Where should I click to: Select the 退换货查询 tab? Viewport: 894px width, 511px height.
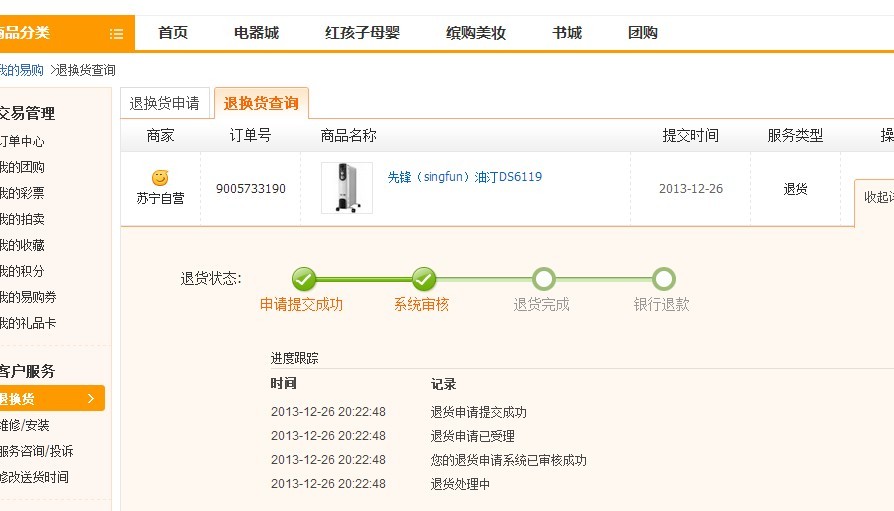pos(261,103)
